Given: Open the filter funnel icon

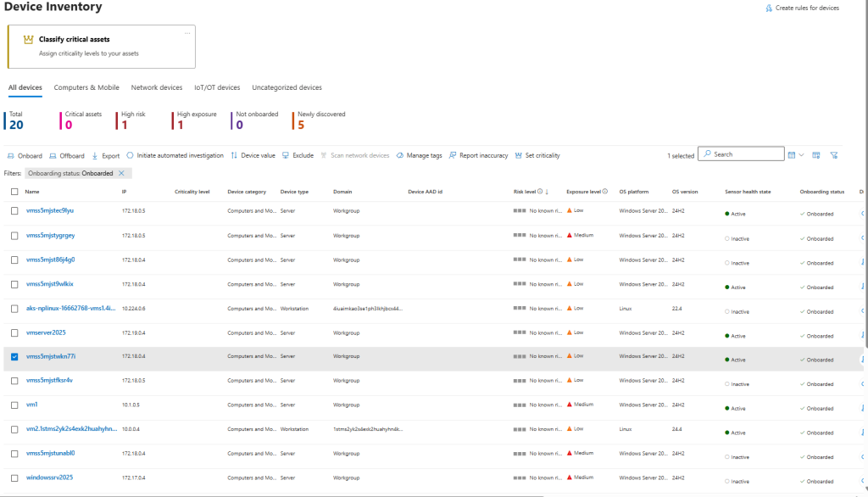Looking at the screenshot, I should (x=834, y=155).
